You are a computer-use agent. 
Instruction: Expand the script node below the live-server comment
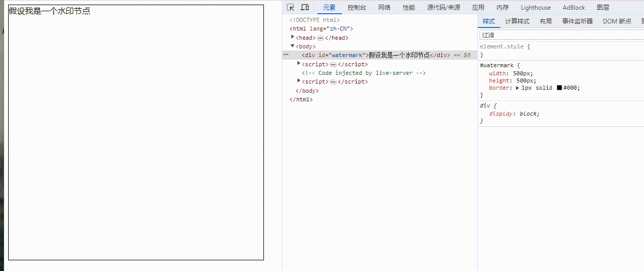point(299,81)
